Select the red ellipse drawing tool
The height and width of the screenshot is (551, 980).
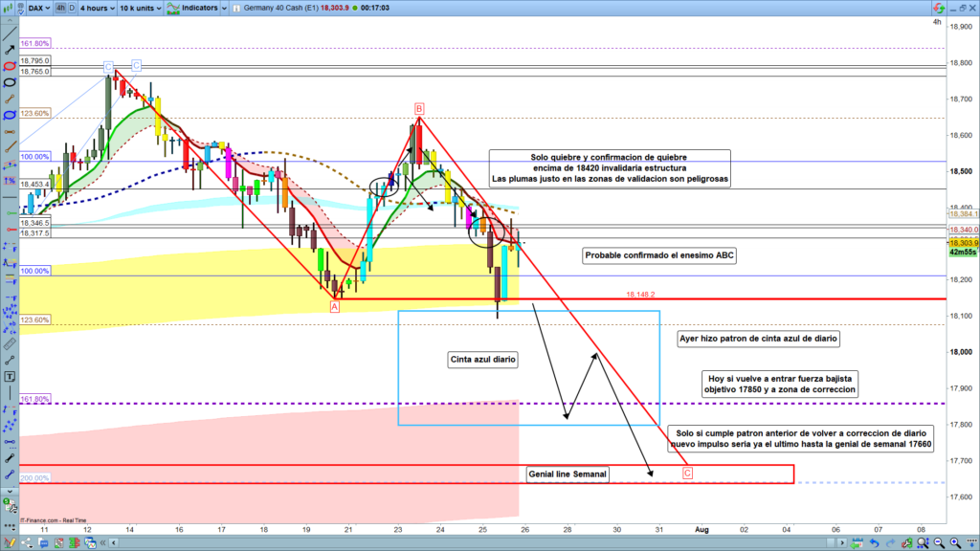point(10,66)
